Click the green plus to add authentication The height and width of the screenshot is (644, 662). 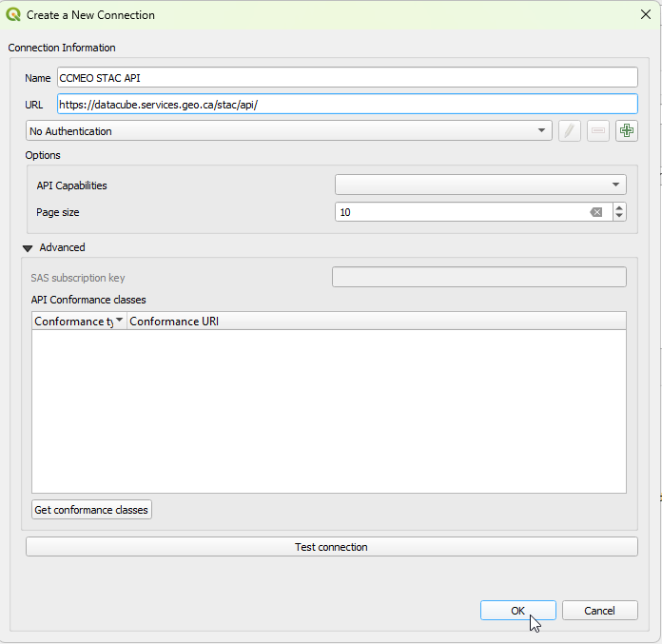point(626,131)
